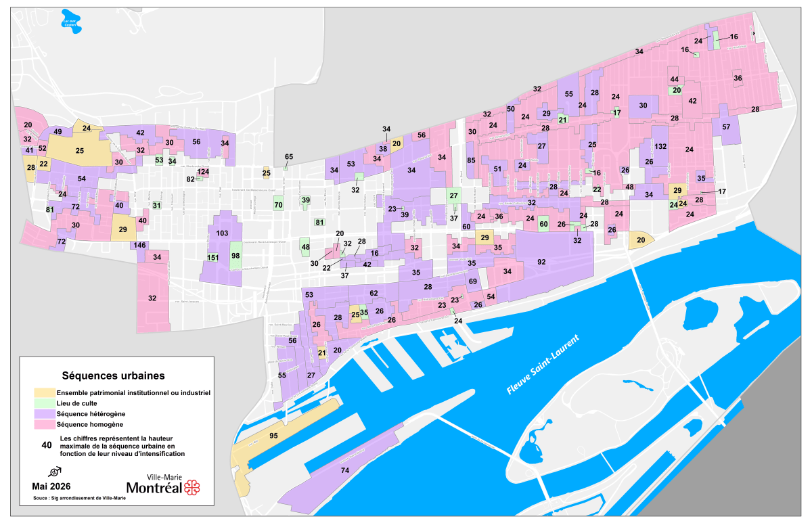Click the sample number '40' in legend
This screenshot has width=812, height=525.
46,445
